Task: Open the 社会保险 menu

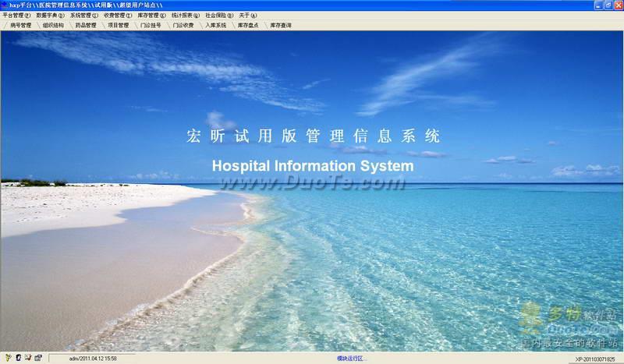Action: point(219,15)
